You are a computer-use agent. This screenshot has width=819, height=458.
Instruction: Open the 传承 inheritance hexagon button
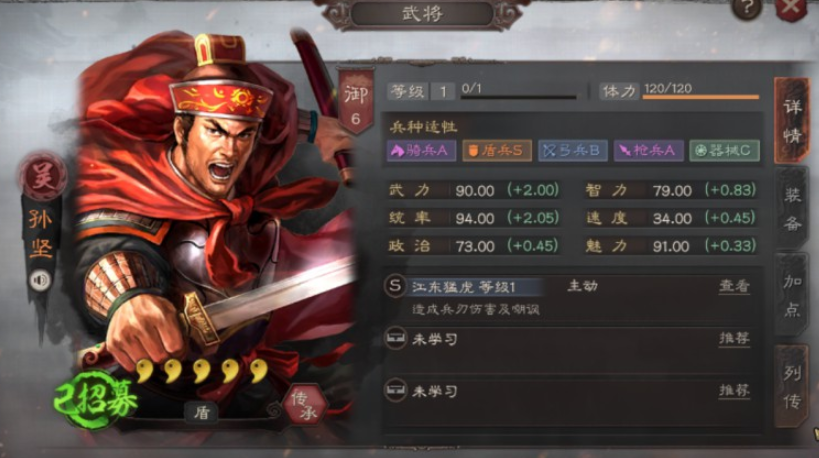305,406
